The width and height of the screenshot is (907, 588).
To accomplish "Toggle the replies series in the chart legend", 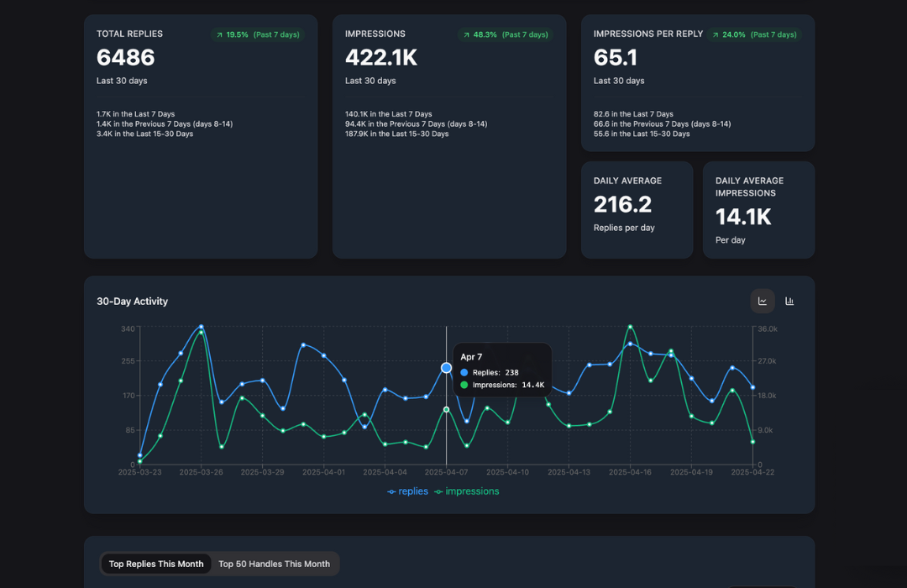I will coord(407,491).
